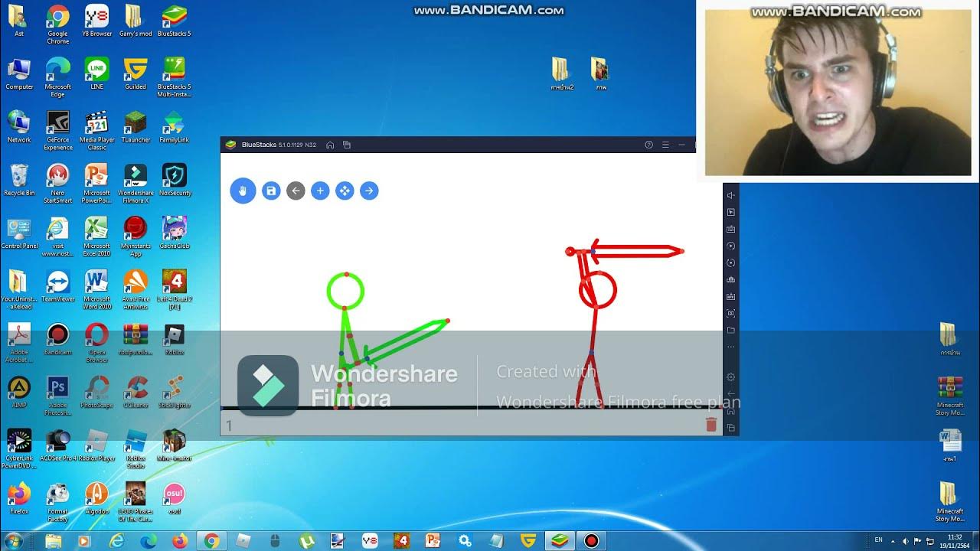Screen dimensions: 980x551
Task: Open Recycle Bin on desktop
Action: click(x=19, y=180)
